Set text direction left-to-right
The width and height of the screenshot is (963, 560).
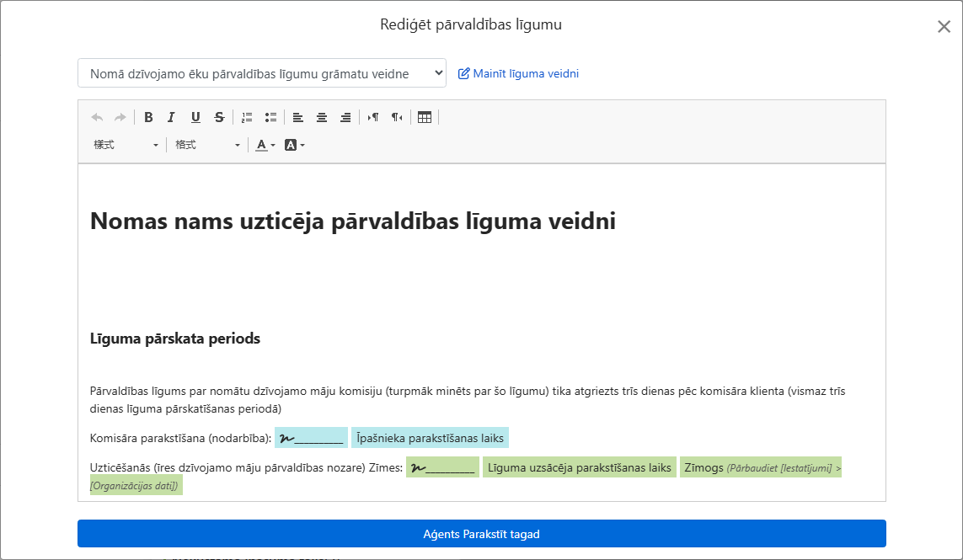[x=373, y=117]
